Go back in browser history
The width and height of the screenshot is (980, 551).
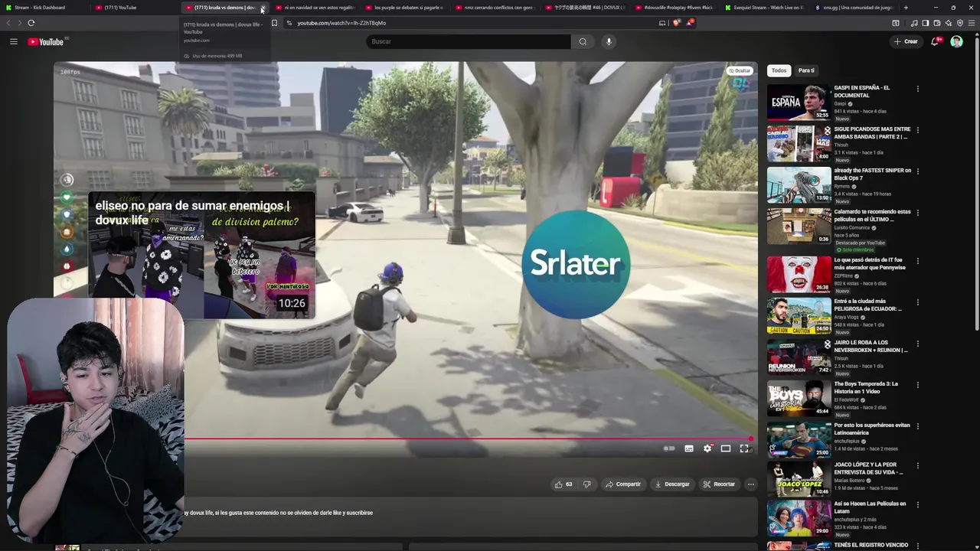[x=9, y=23]
